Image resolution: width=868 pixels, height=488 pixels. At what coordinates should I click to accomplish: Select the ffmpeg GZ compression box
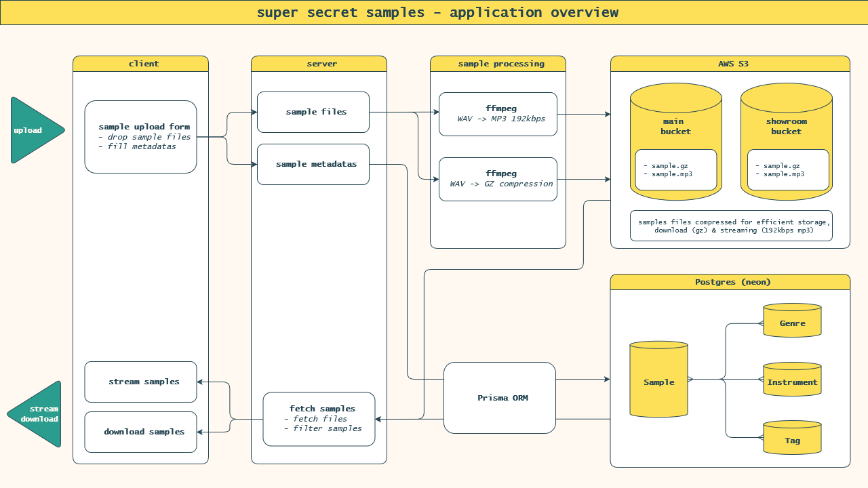(498, 179)
